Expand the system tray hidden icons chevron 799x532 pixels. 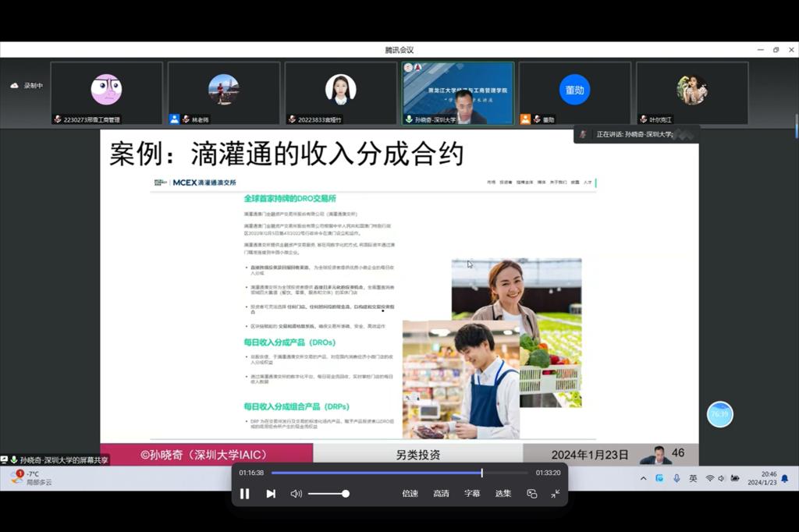tap(643, 478)
